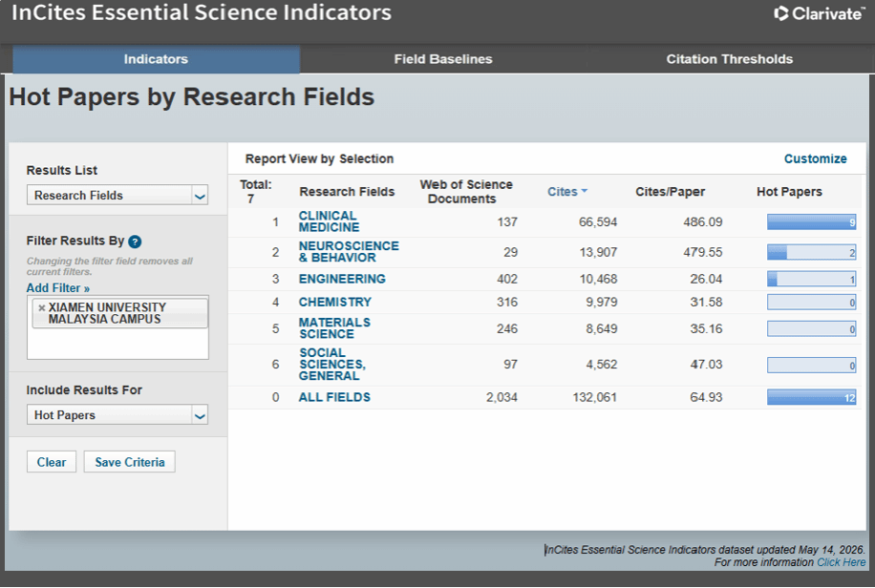Click the Engineering hot papers bar

[x=811, y=279]
